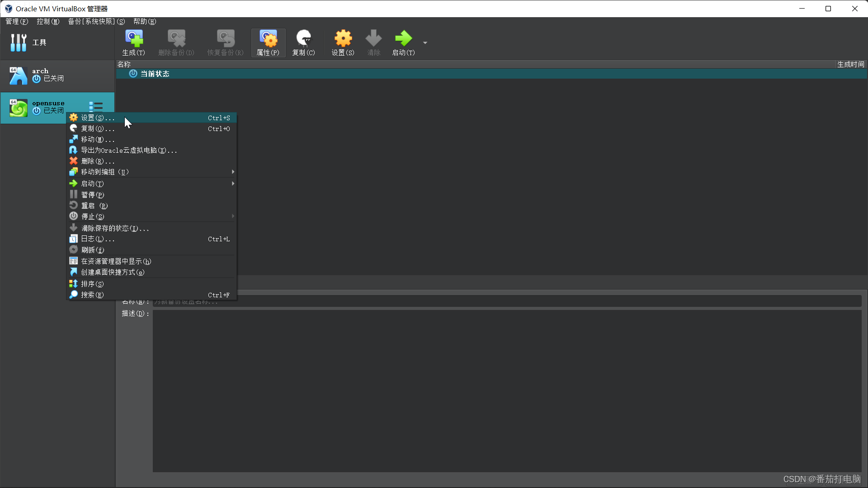Click 清除保存的状态 in the context menu
Viewport: 868px width, 488px height.
coord(151,228)
